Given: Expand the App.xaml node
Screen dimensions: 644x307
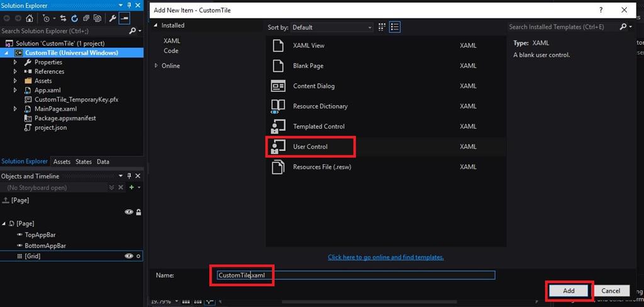Looking at the screenshot, I should pyautogui.click(x=15, y=90).
